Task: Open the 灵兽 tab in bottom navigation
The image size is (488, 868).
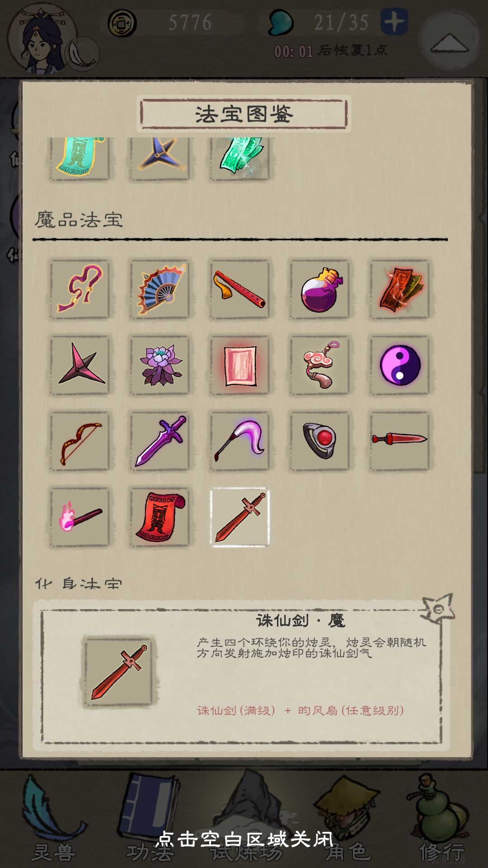Action: coord(53,818)
